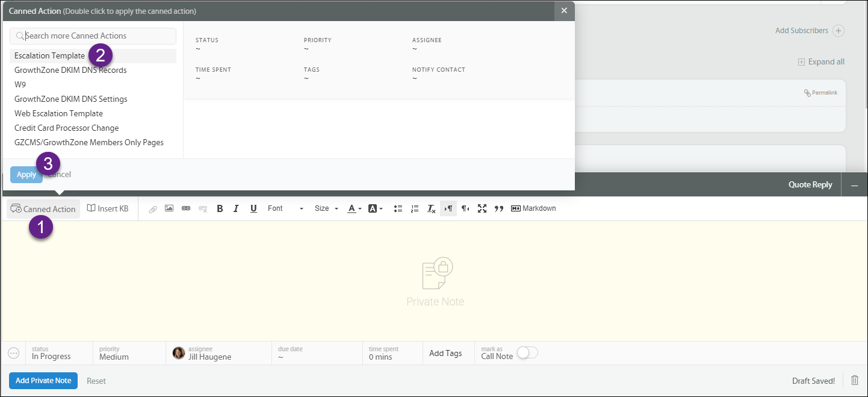Toggle the Call Note switch

pyautogui.click(x=527, y=352)
